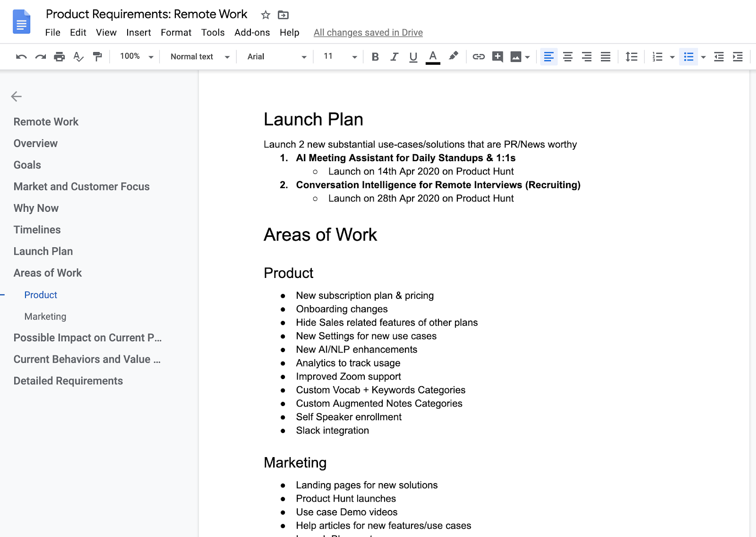Viewport: 756px width, 537px height.
Task: Open the insert image dropdown arrow
Action: (527, 57)
